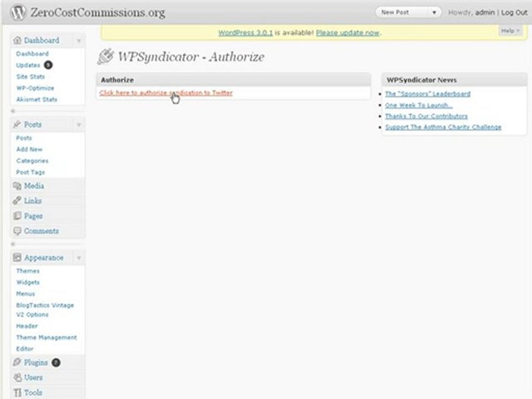The width and height of the screenshot is (532, 399).
Task: Open the Appearance menu
Action: tap(44, 258)
